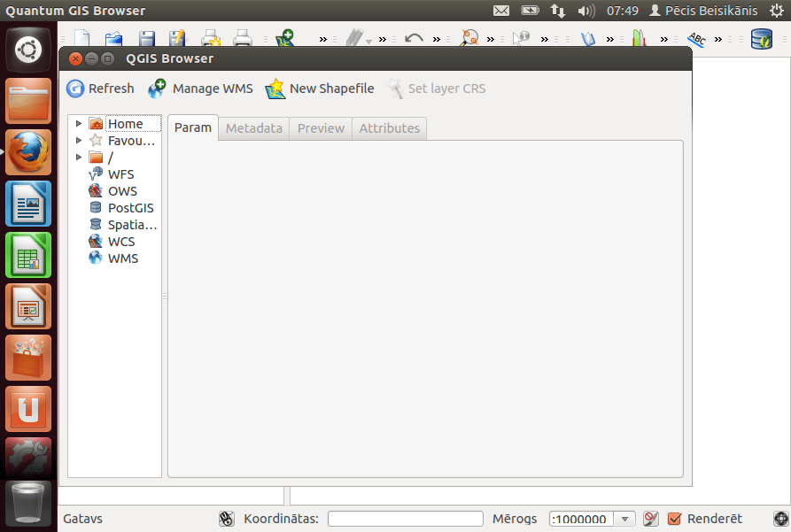Screen dimensions: 791x532
Task: Expand the Home tree node arrow
Action: [79, 124]
